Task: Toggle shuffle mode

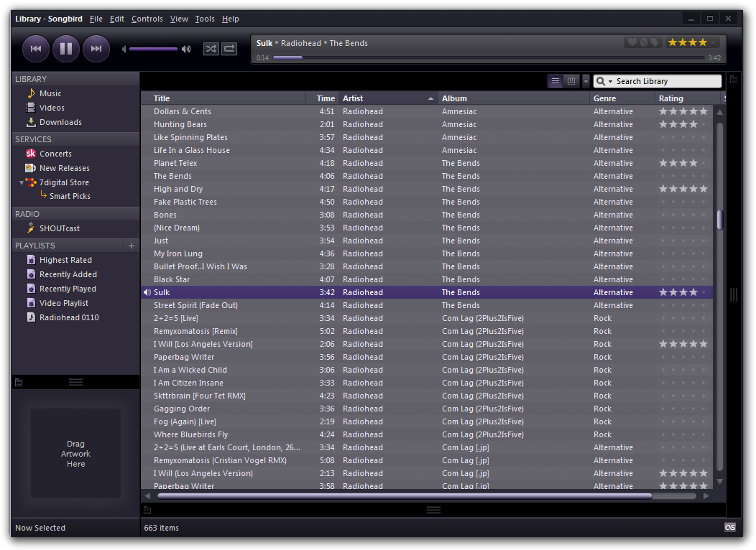Action: coord(211,49)
